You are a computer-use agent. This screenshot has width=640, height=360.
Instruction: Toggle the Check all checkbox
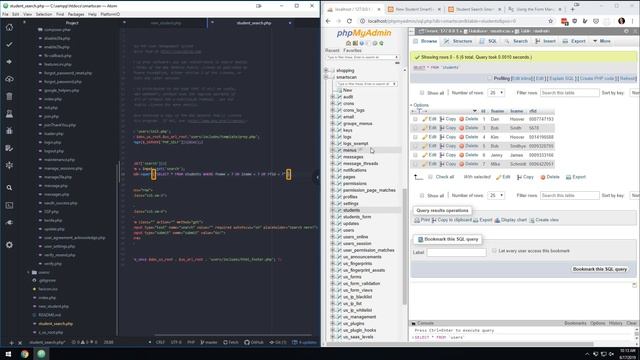click(x=430, y=177)
